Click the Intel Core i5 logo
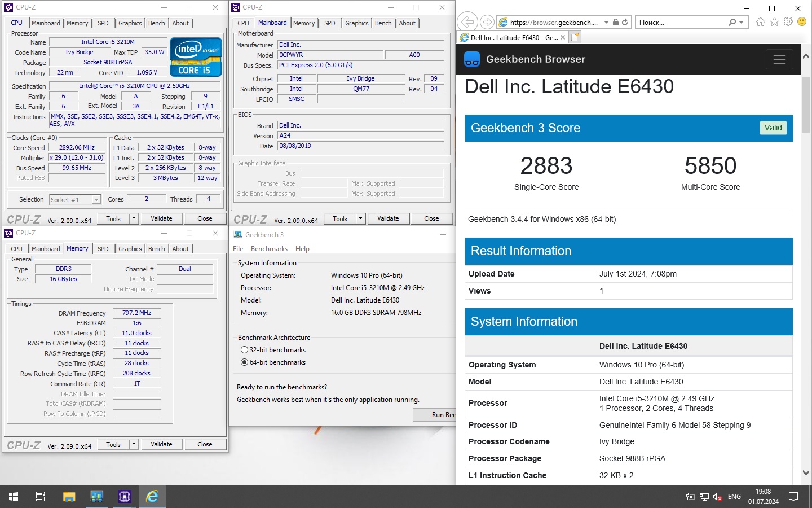The image size is (812, 508). click(196, 57)
